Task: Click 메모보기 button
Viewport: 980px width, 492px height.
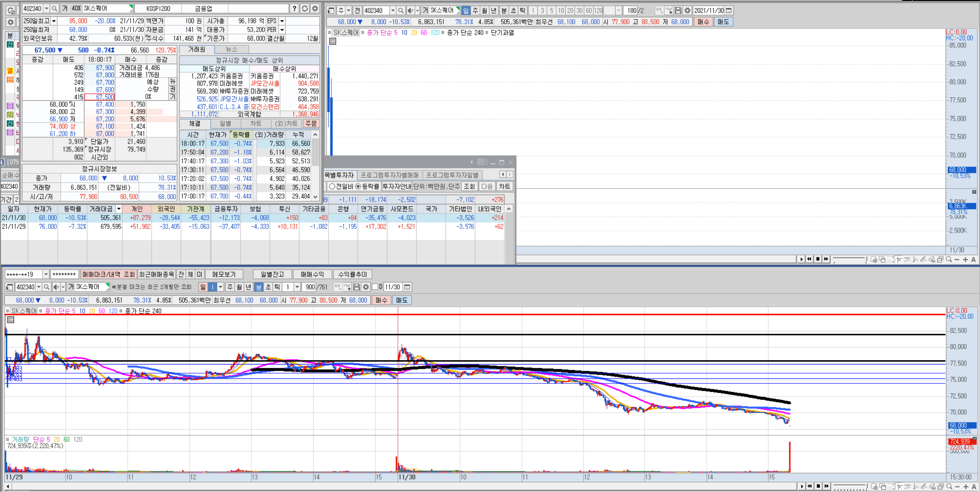Action: click(x=224, y=274)
